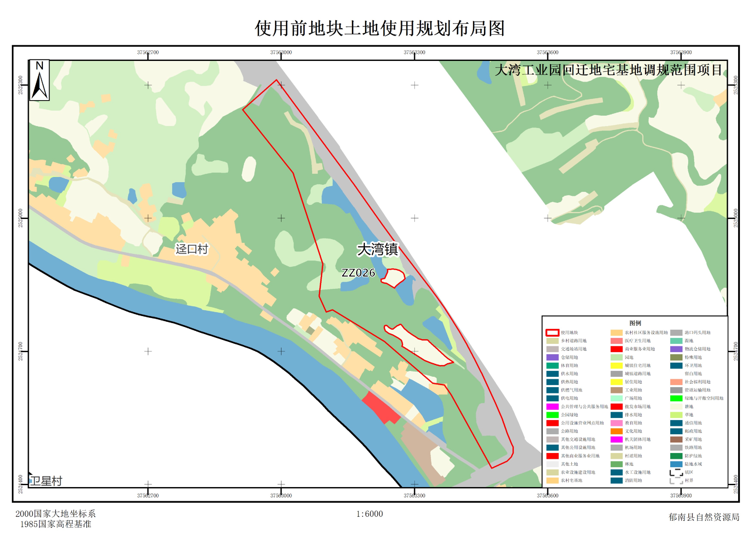The height and width of the screenshot is (534, 756).
Task: Click the 文化用地 orange legend swatch
Action: pyautogui.click(x=616, y=431)
